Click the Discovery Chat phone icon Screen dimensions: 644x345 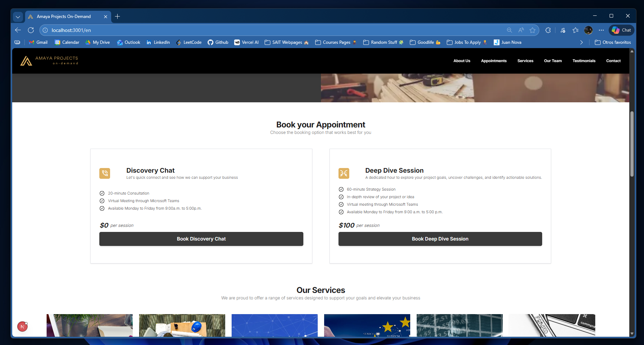point(105,173)
